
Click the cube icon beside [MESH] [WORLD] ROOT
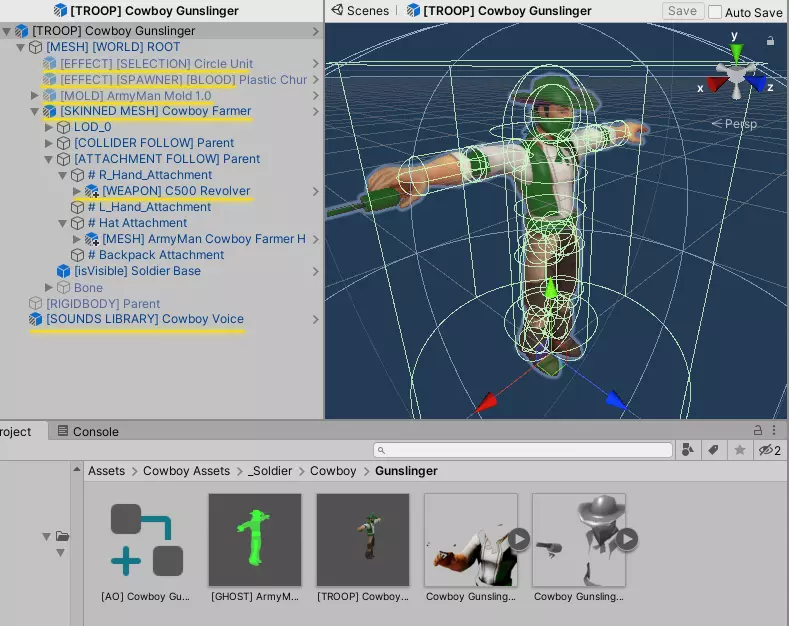[35, 47]
